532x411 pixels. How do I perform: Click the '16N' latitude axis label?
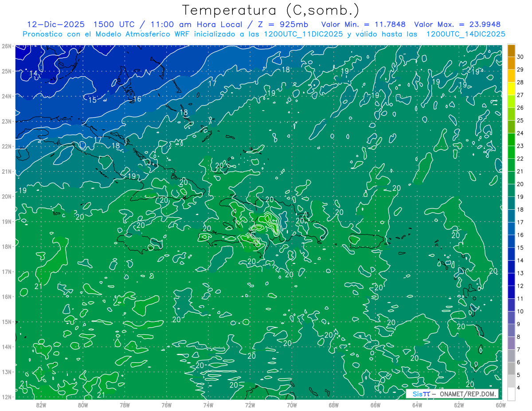tap(6, 297)
